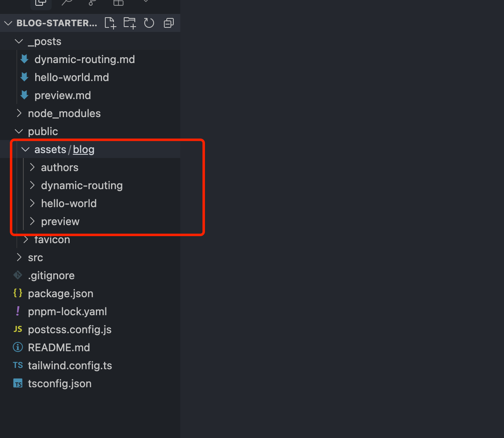Collapse the BLOG-STARTER project section
This screenshot has width=504, height=438.
click(8, 23)
